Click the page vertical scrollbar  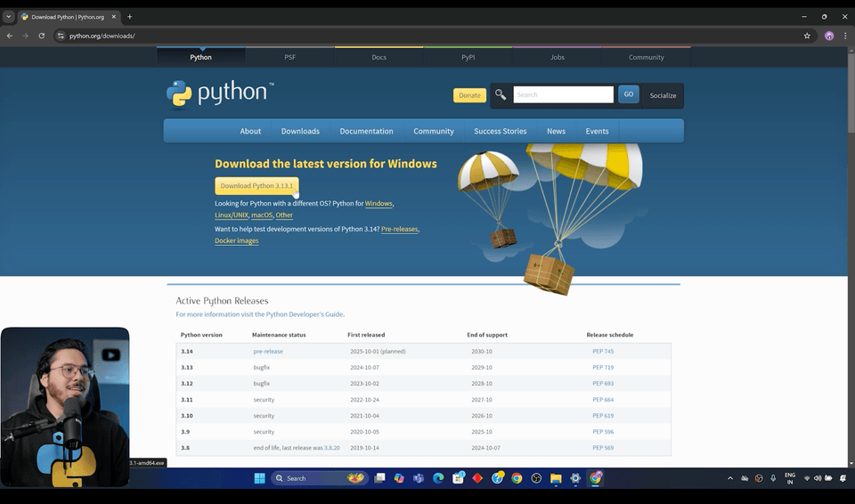tap(851, 93)
